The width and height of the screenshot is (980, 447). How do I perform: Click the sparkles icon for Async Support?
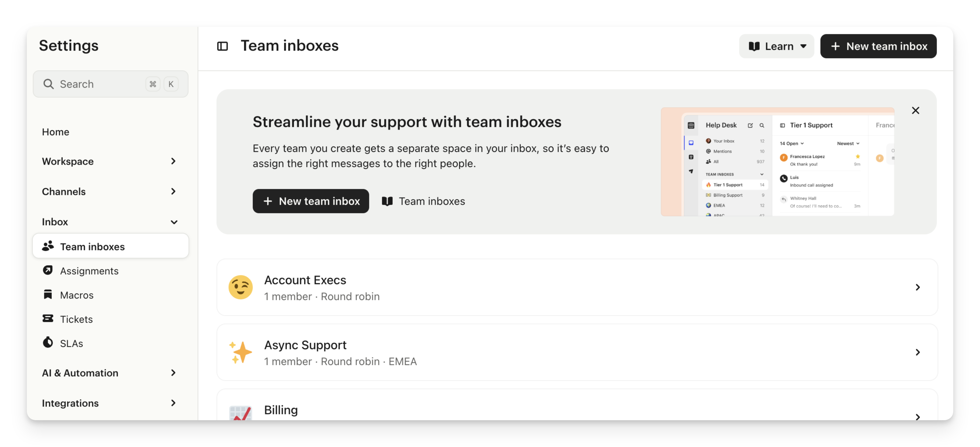(x=240, y=352)
